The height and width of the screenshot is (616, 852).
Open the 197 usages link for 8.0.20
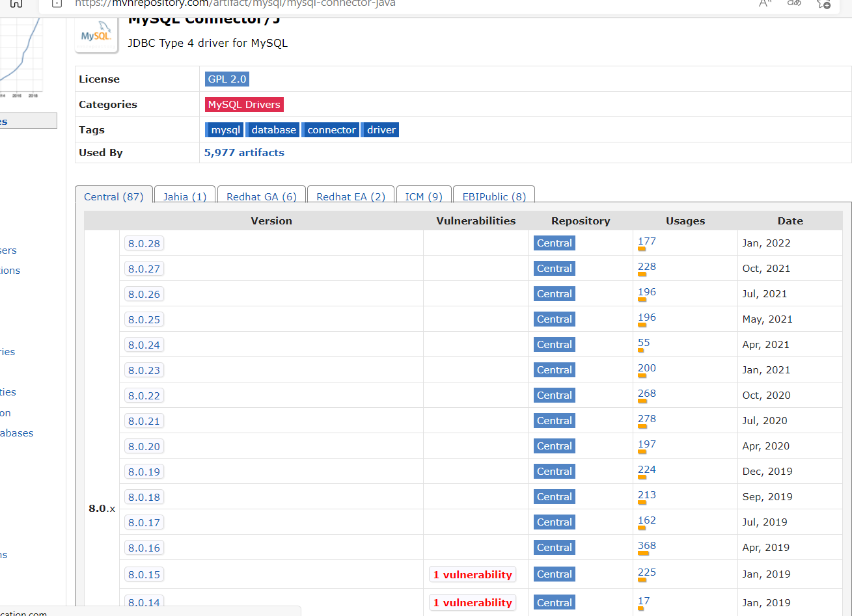click(647, 444)
